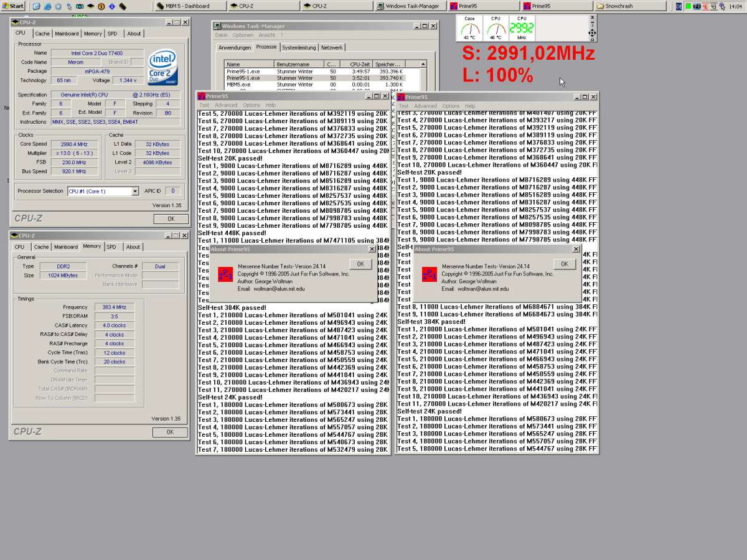Click OK in the CPU-Z processor window
This screenshot has height=560, width=747.
click(x=171, y=219)
